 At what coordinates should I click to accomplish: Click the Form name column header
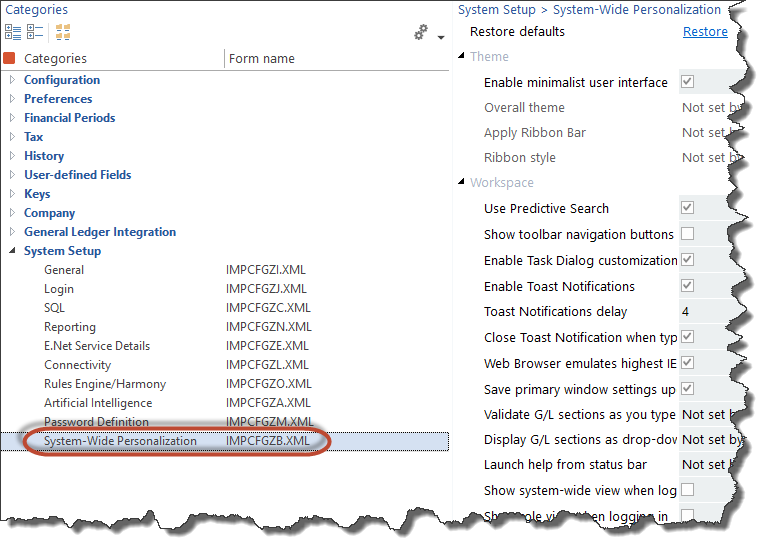[262, 59]
